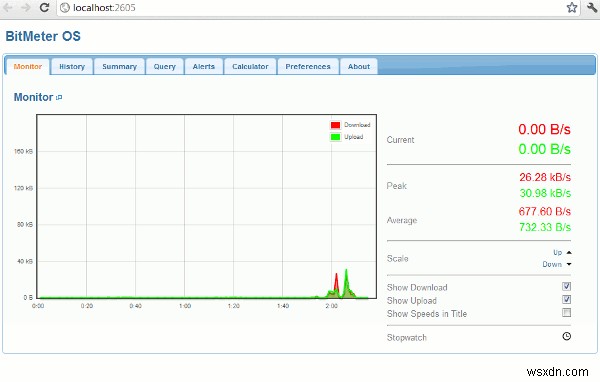Open the Stopwatch clock icon
The width and height of the screenshot is (600, 382).
pyautogui.click(x=567, y=336)
